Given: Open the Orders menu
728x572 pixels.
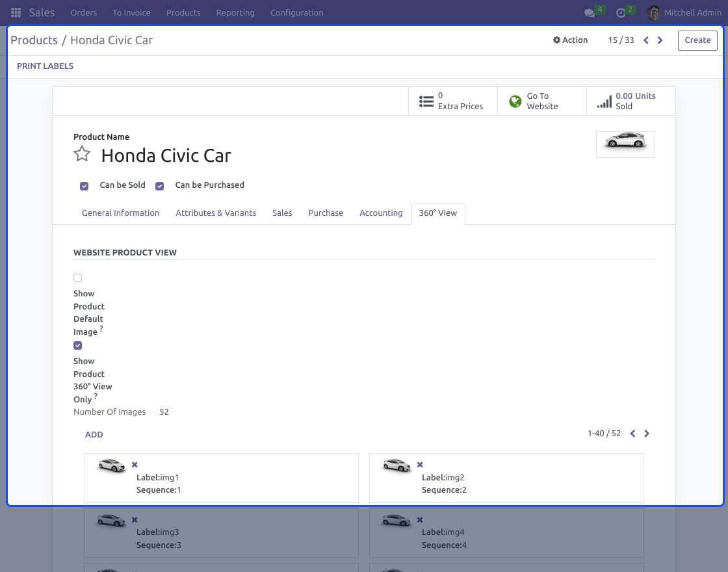Looking at the screenshot, I should [x=84, y=12].
